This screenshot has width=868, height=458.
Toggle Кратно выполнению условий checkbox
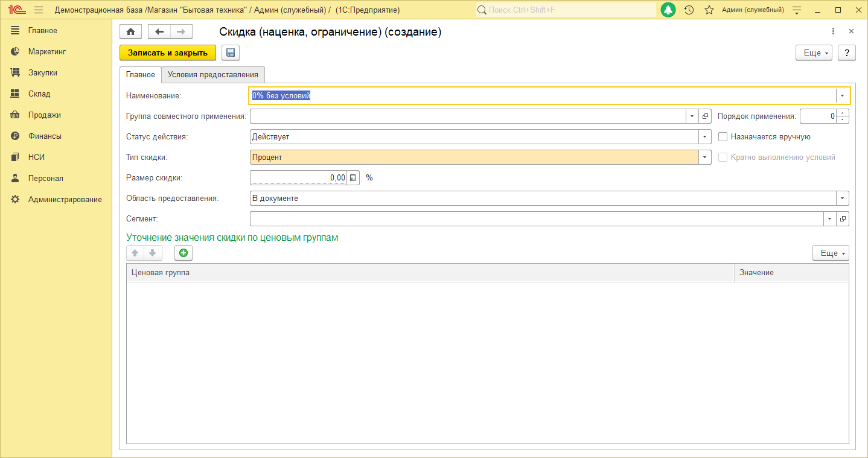click(723, 157)
